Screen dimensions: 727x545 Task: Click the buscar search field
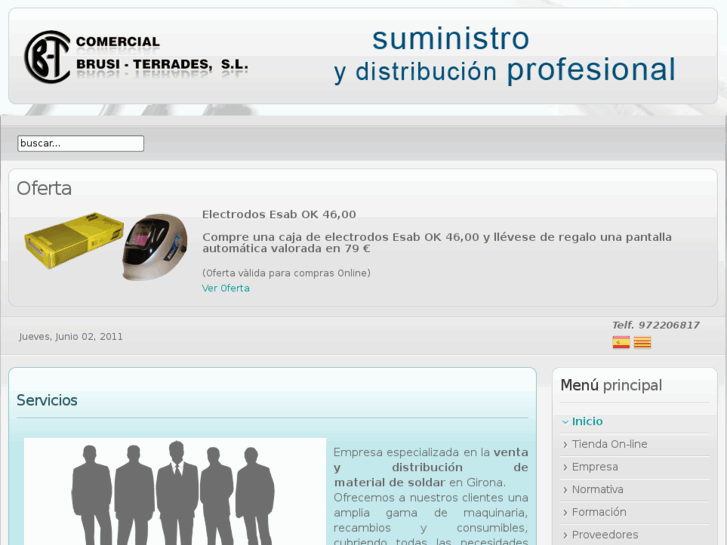(x=81, y=143)
